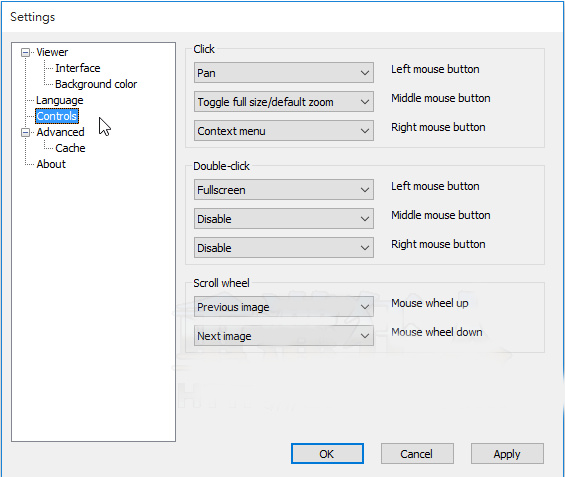Open Fullscreen double-click dropdown

tap(284, 190)
